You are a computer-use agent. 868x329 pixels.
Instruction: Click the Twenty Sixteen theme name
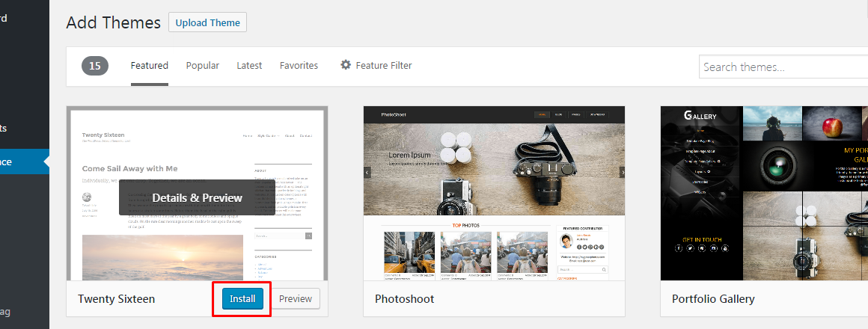116,299
